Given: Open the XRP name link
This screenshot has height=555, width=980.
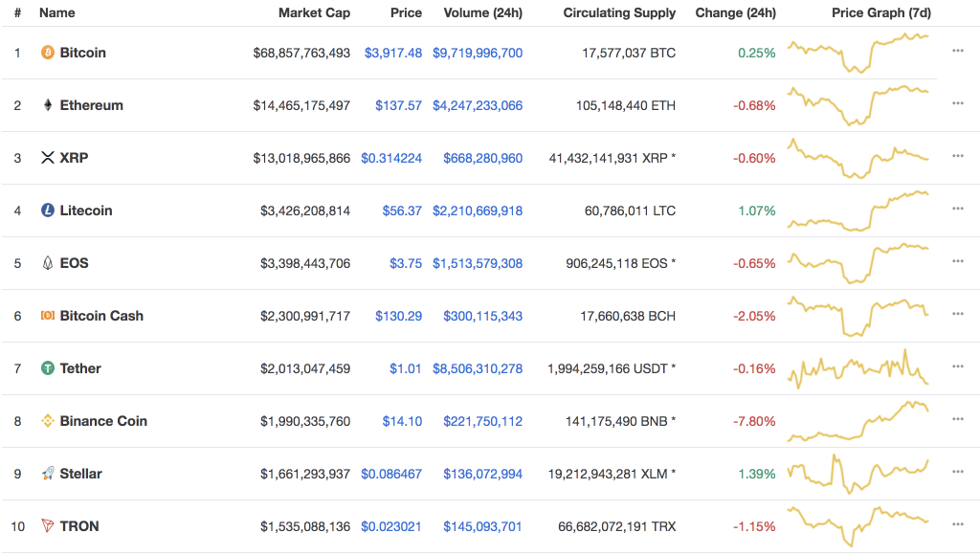Looking at the screenshot, I should click(x=74, y=158).
